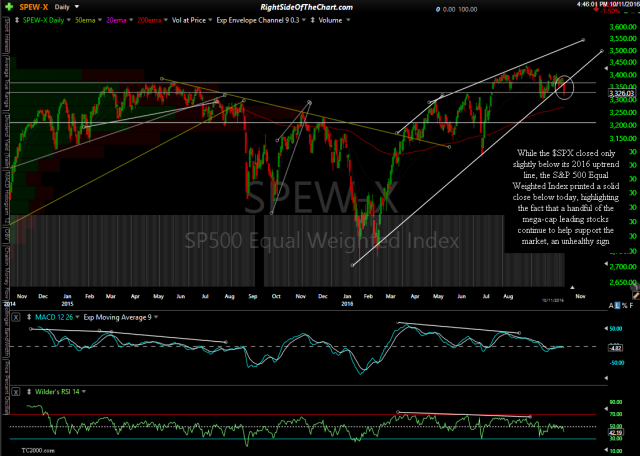Click the up triangle below price scale

point(572,287)
